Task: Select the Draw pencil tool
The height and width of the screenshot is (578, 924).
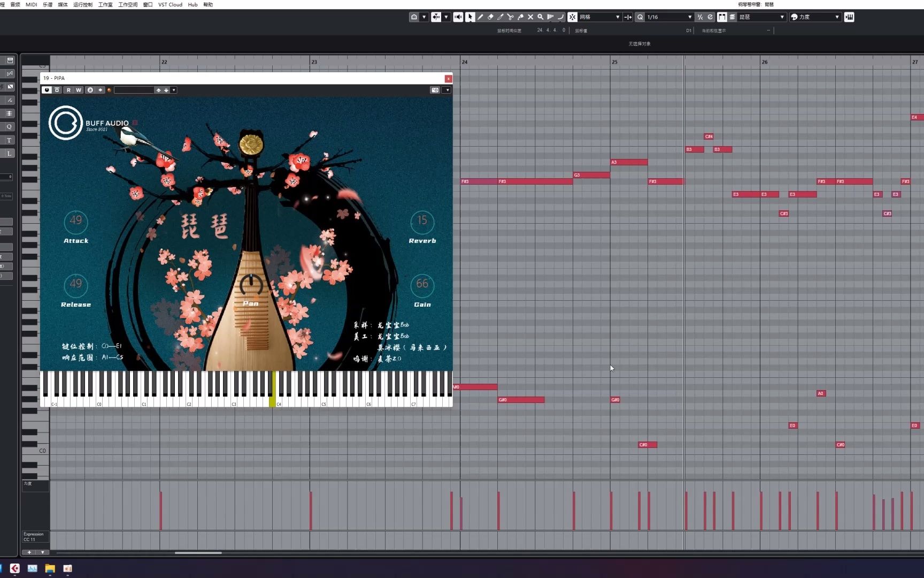Action: [x=480, y=17]
